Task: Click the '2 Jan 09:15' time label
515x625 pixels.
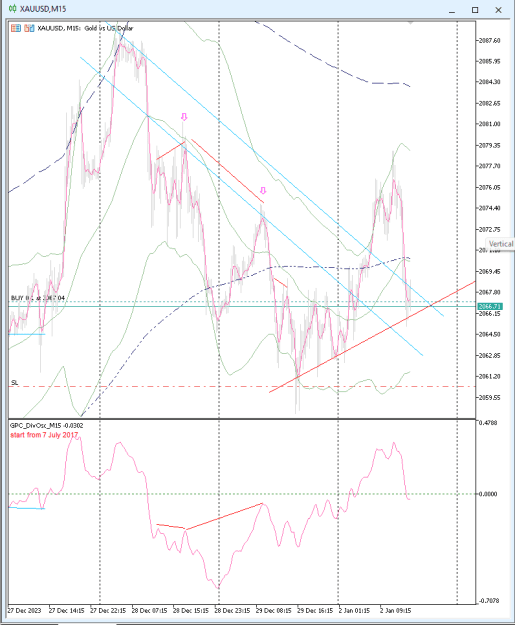Action: coord(396,611)
